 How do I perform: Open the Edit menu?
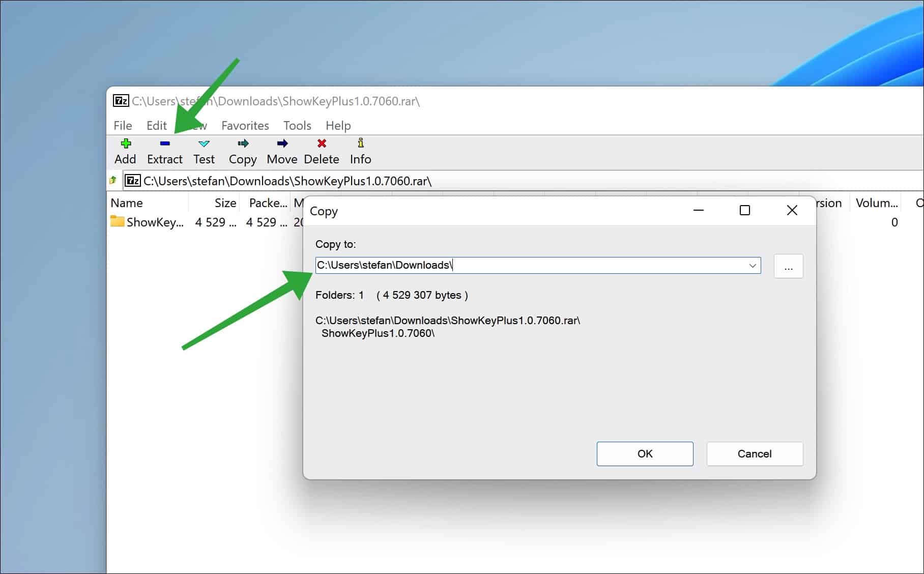156,125
